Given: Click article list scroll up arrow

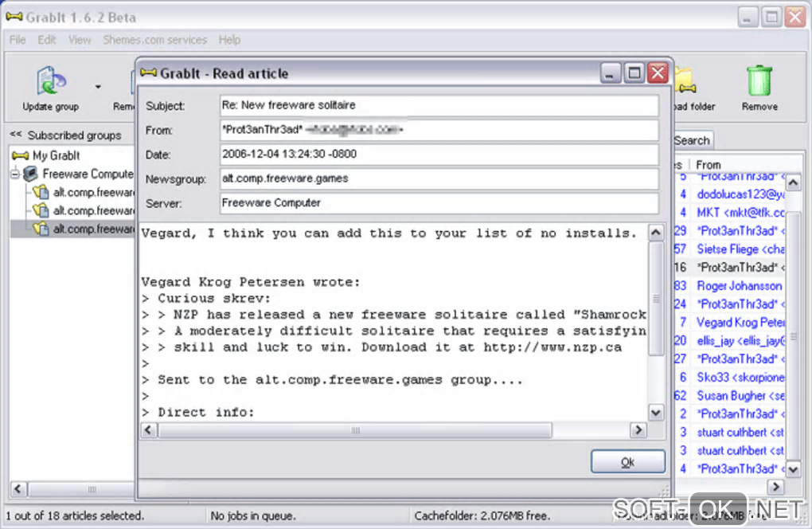Looking at the screenshot, I should tap(793, 182).
